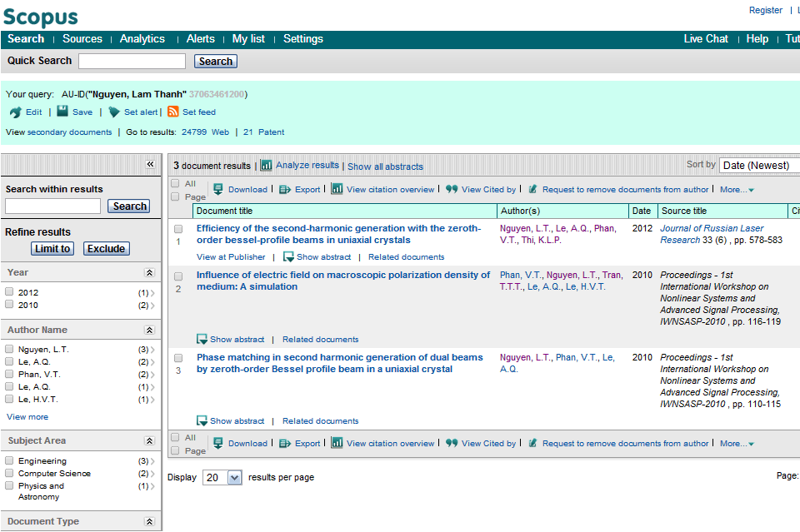The image size is (800, 532).
Task: Click the arrow next to Engineering count
Action: click(152, 461)
